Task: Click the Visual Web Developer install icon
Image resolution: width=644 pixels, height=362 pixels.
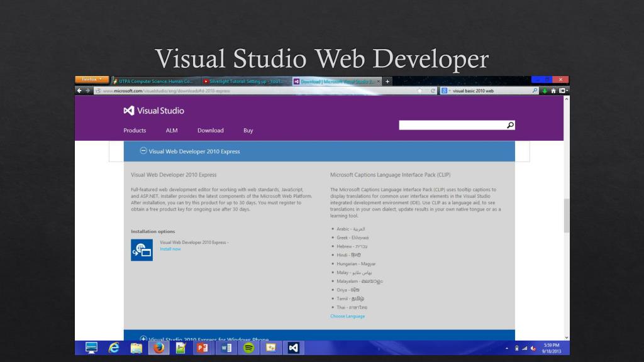Action: (x=142, y=250)
